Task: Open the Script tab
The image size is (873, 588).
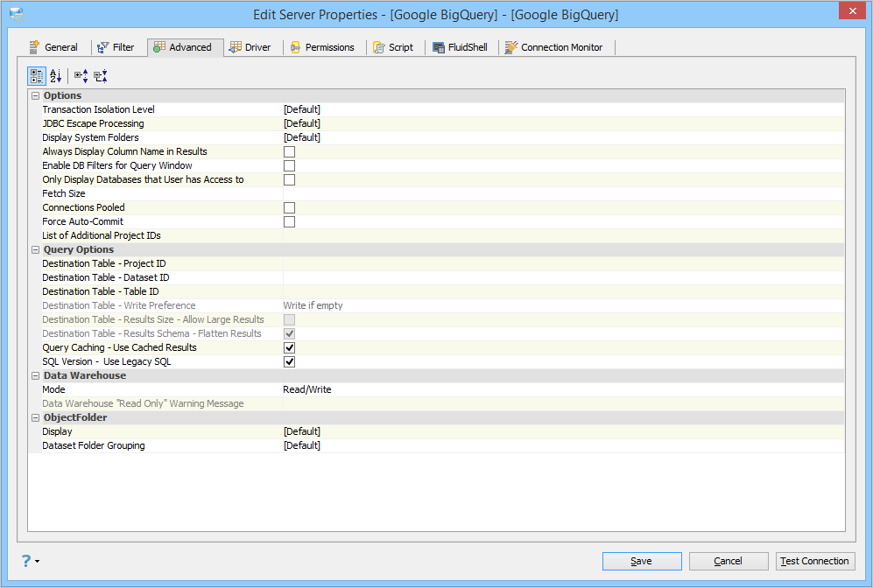Action: tap(393, 47)
